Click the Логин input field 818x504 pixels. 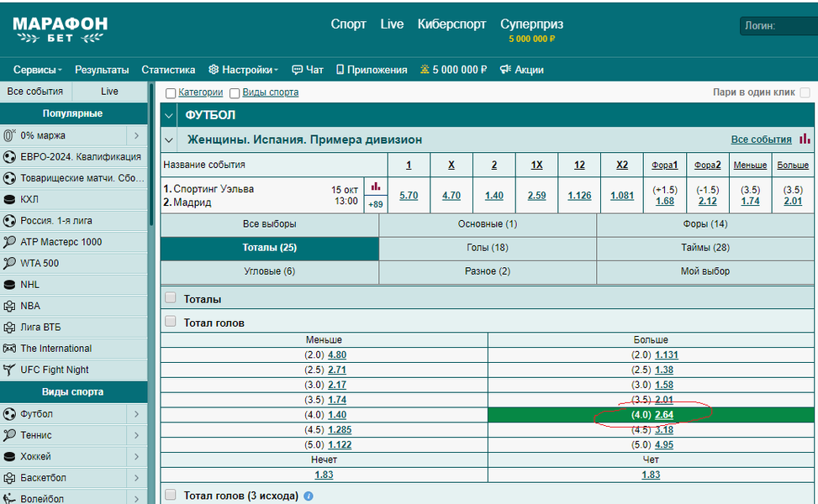pos(778,26)
